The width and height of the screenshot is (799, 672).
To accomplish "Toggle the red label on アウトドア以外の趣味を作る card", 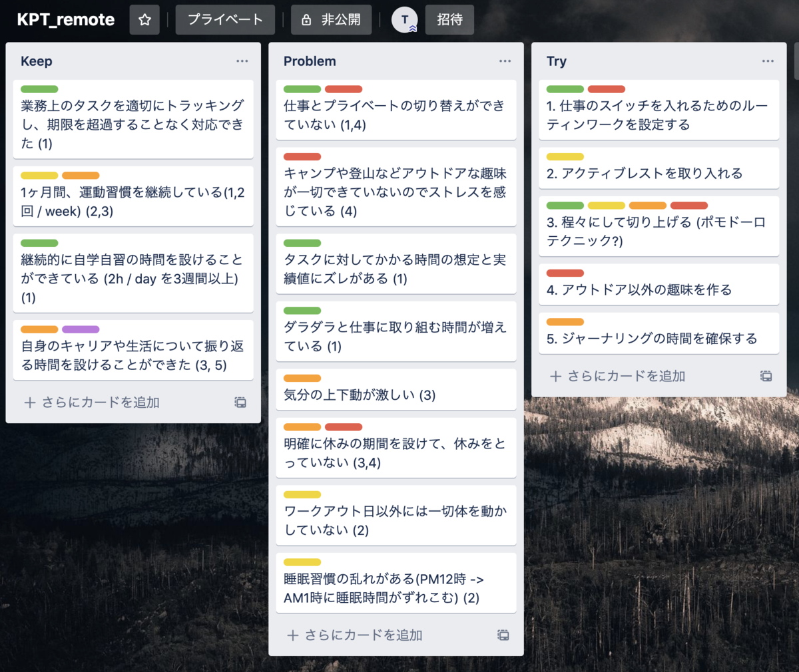I will click(x=564, y=273).
